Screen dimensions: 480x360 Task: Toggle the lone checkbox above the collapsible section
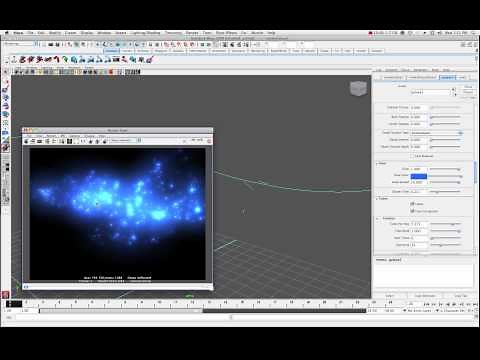[412, 156]
